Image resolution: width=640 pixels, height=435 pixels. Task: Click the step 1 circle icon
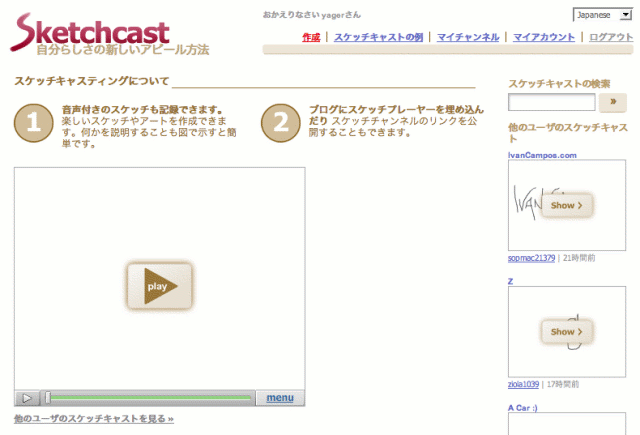pyautogui.click(x=34, y=122)
